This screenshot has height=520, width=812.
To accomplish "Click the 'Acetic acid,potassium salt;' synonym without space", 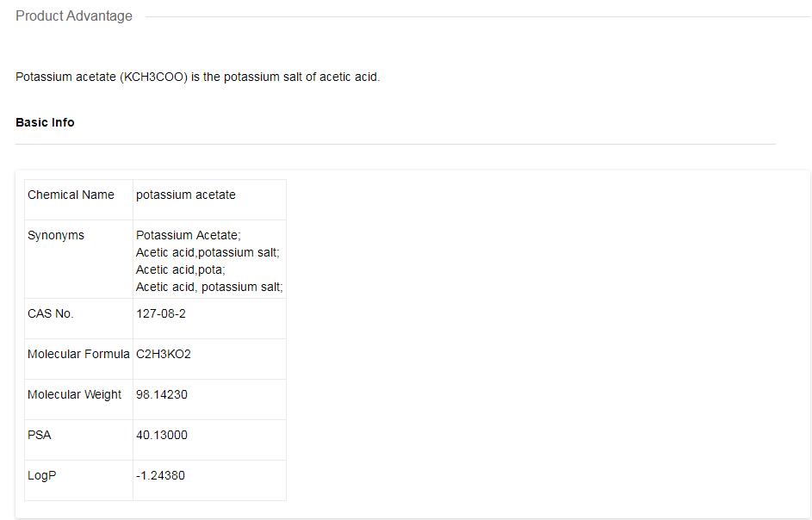I will (208, 252).
